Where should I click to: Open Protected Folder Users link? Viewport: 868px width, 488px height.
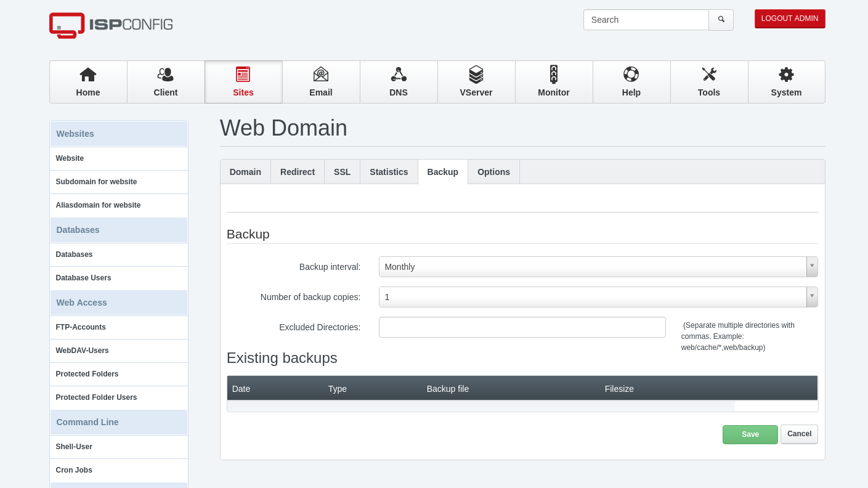click(119, 397)
